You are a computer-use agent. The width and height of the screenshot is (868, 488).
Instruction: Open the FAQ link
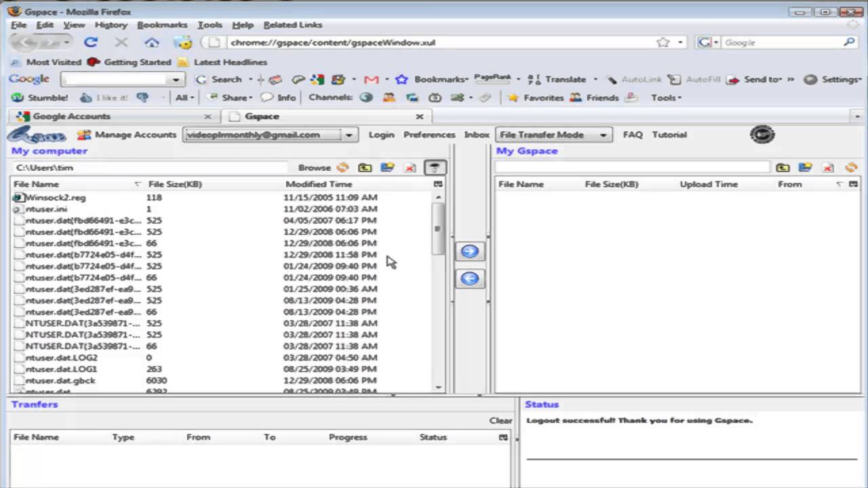pos(633,135)
